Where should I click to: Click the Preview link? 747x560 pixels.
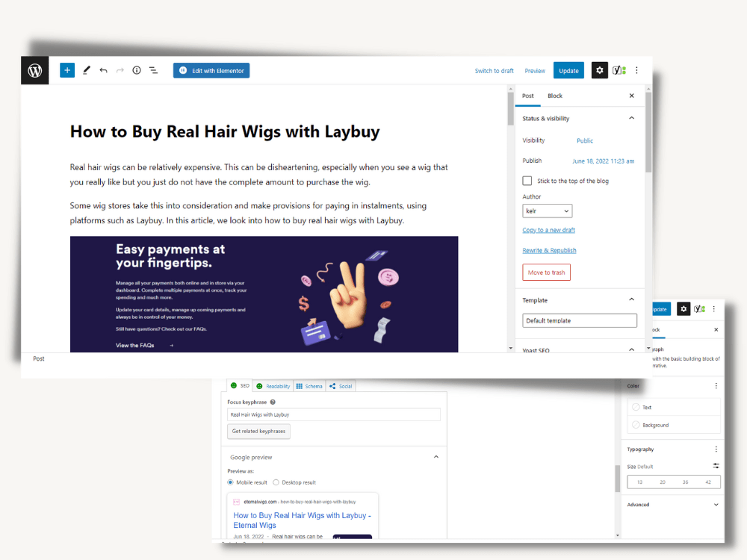[x=535, y=71]
